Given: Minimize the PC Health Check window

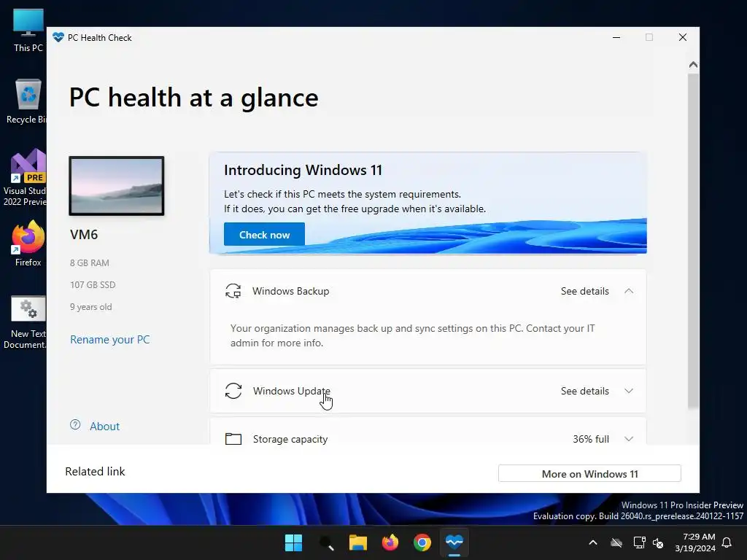Looking at the screenshot, I should click(x=616, y=37).
